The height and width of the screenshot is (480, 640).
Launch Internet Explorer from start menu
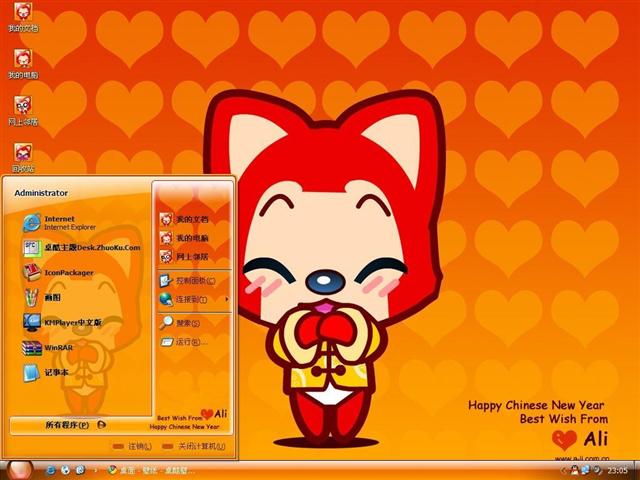click(x=59, y=223)
